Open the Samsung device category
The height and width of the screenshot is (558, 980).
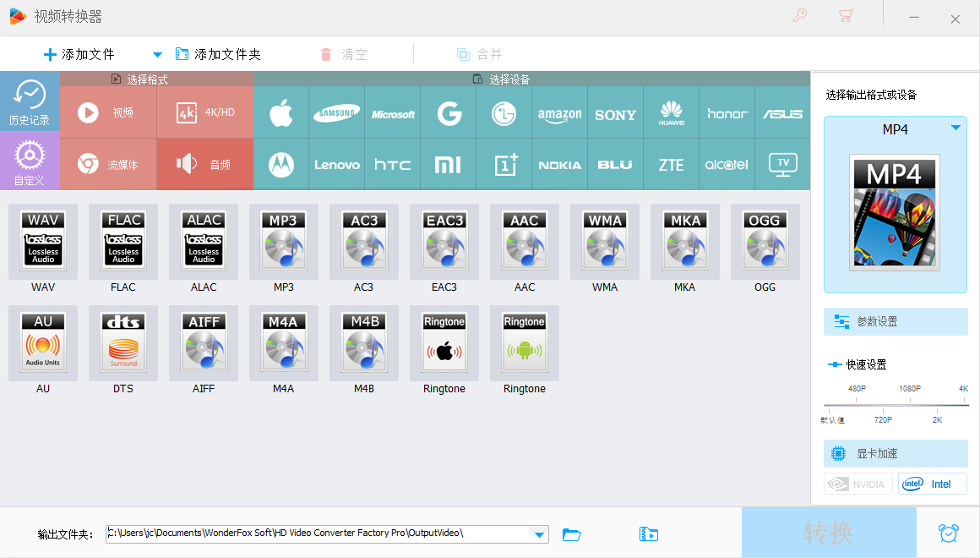coord(337,112)
